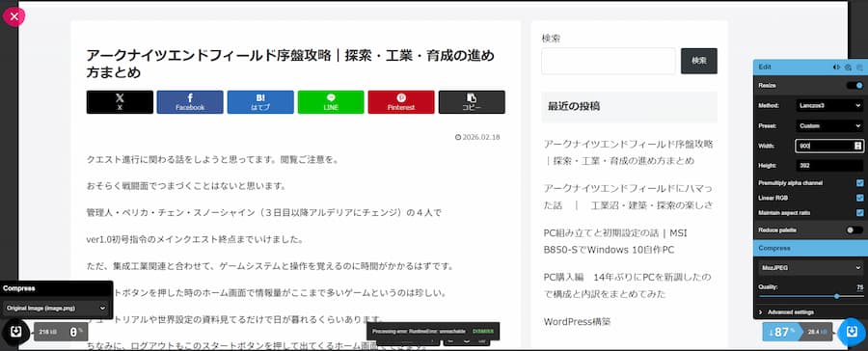Download the compressed MozJPEG image via blue button
The image size is (868, 351).
[x=852, y=332]
